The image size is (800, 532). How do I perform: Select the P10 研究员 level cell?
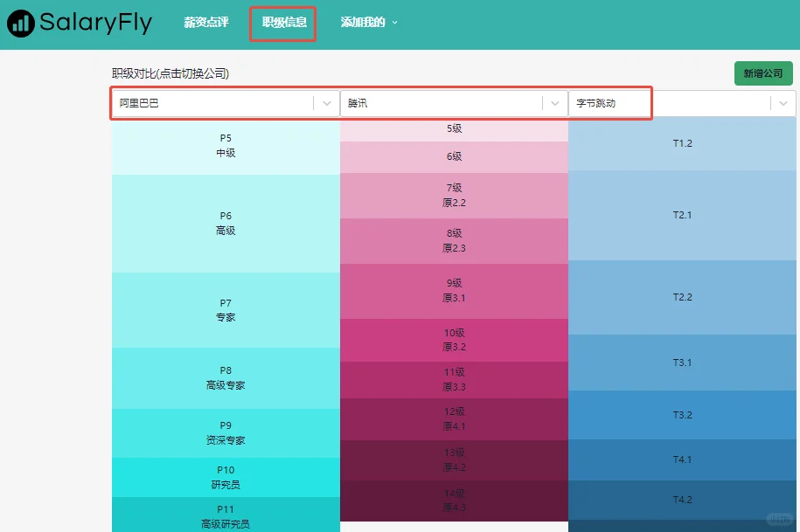[x=226, y=478]
